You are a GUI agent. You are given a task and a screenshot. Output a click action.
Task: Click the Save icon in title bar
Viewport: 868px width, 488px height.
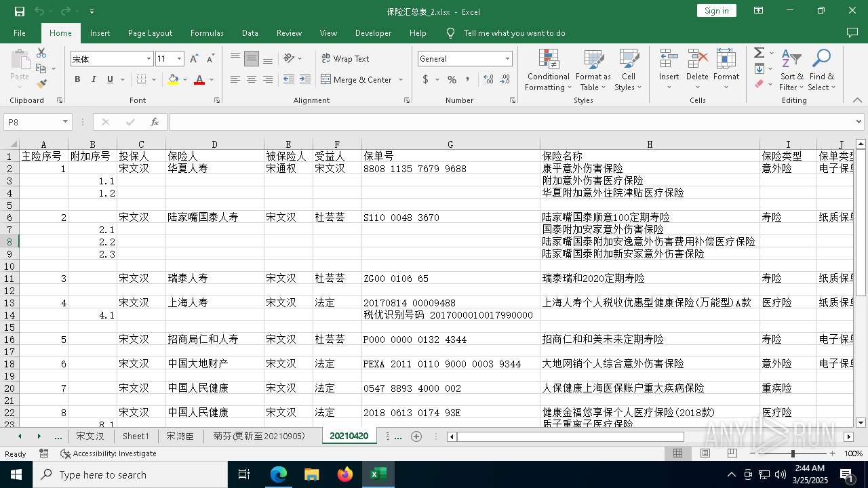[x=20, y=12]
